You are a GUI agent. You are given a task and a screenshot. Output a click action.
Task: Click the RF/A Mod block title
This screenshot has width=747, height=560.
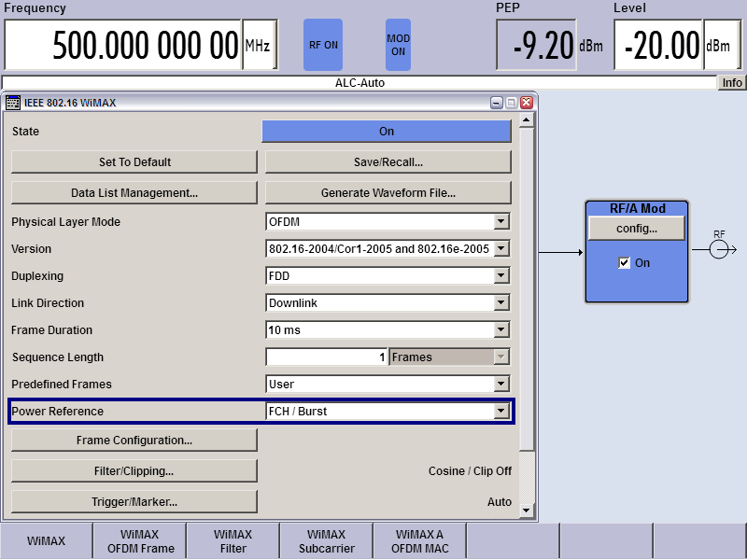tap(637, 208)
